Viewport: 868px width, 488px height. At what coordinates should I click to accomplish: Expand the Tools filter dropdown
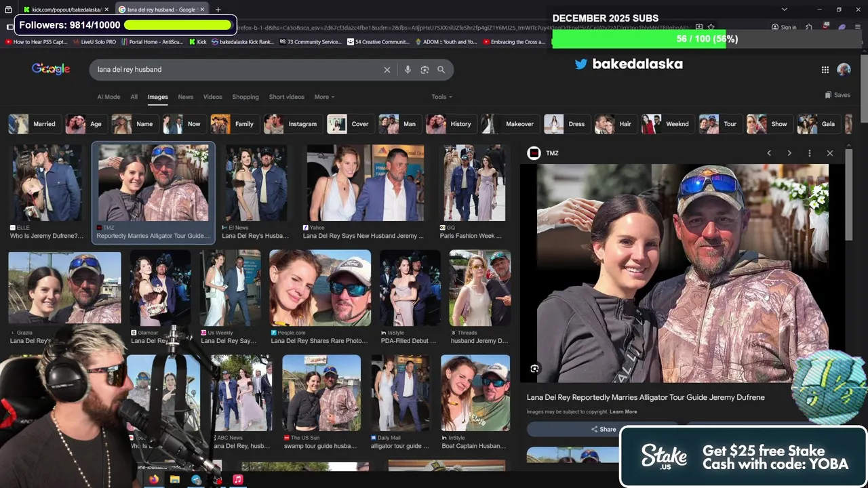441,97
